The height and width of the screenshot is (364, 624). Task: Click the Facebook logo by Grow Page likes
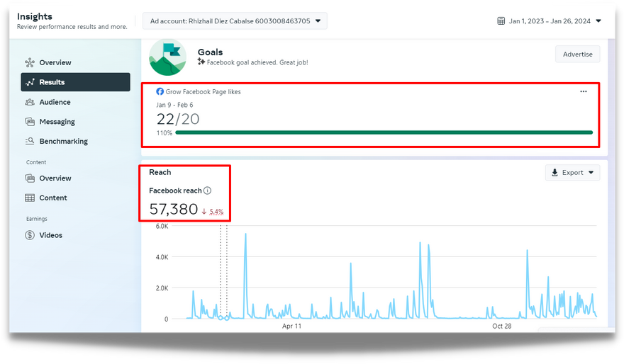click(x=160, y=91)
